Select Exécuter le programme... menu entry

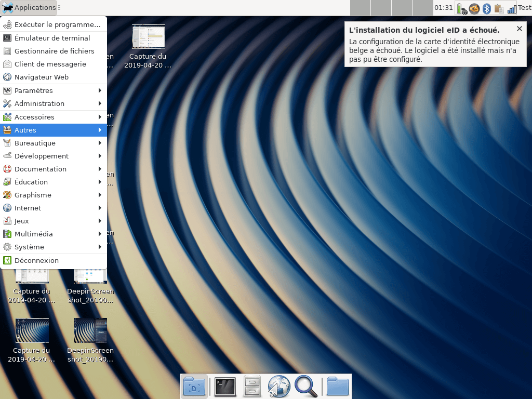pos(54,24)
